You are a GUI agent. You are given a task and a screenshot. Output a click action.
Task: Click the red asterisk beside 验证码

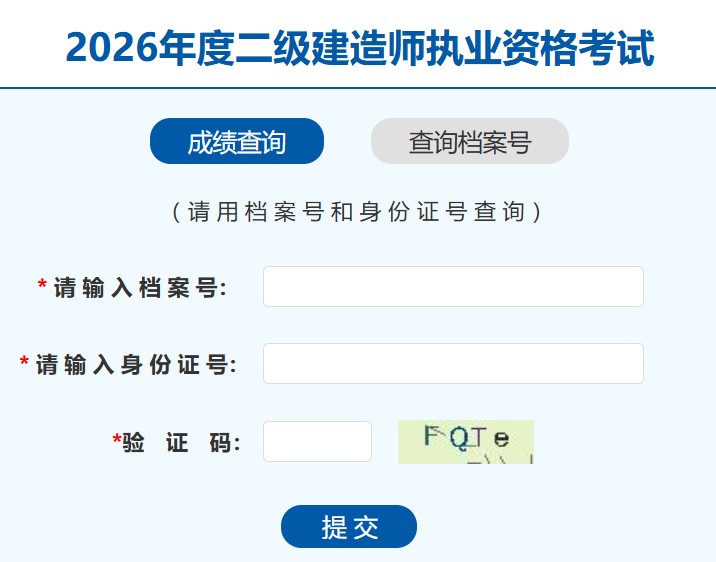117,439
